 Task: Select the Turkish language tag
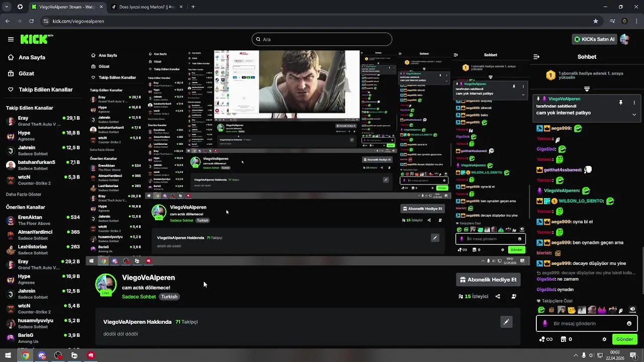click(169, 297)
